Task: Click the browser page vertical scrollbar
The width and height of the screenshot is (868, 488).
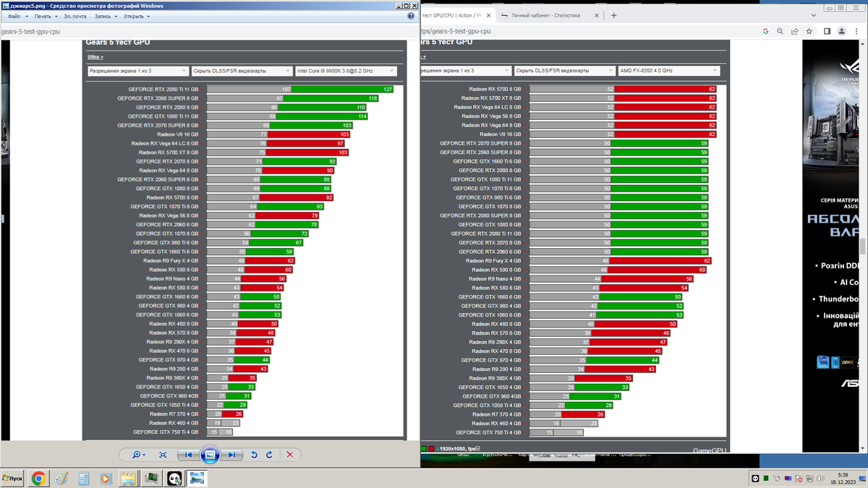Action: (864, 246)
